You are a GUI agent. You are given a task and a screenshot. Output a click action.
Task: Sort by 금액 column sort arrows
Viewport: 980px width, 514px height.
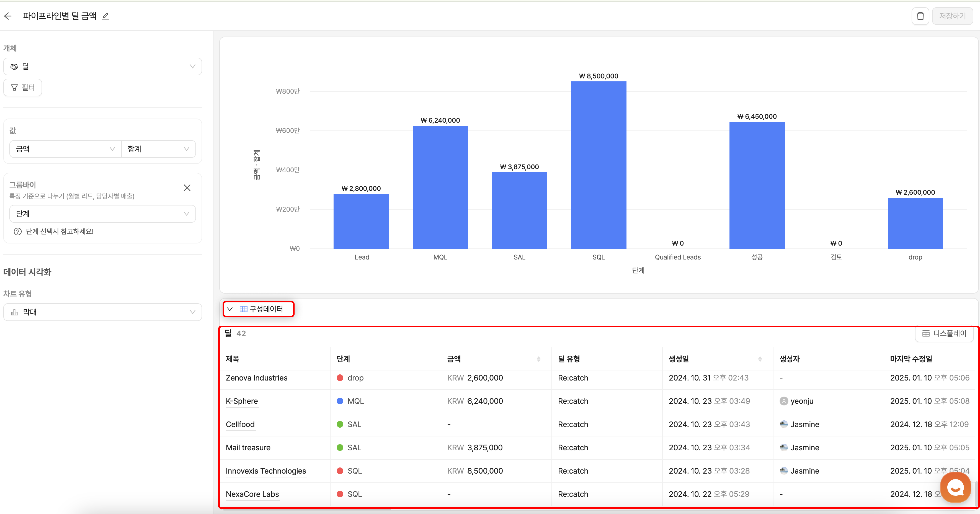pos(538,359)
